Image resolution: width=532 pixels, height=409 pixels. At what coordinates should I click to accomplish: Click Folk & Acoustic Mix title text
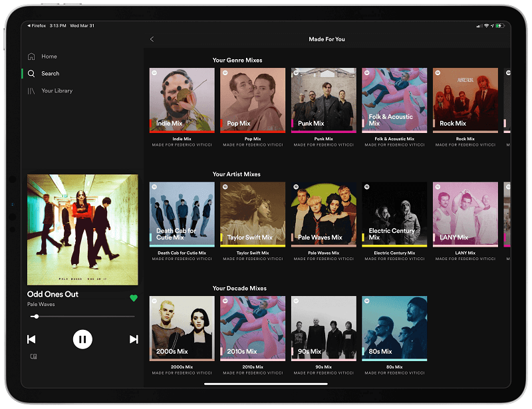pos(394,139)
